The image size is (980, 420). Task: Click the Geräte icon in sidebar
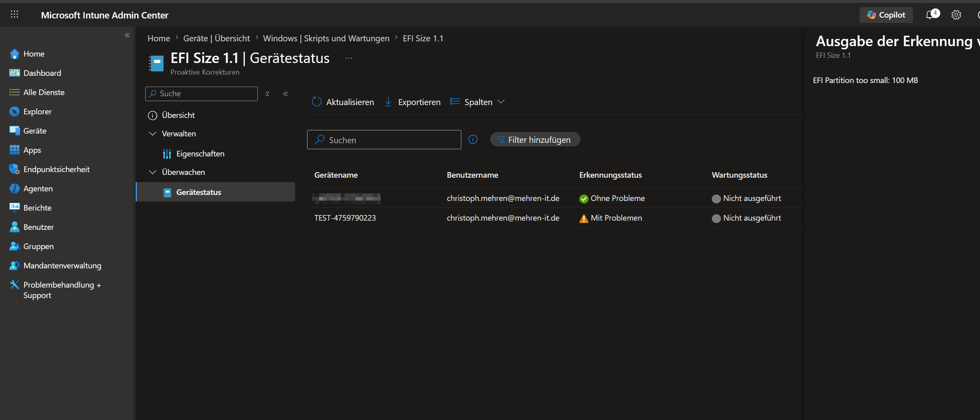(x=14, y=131)
